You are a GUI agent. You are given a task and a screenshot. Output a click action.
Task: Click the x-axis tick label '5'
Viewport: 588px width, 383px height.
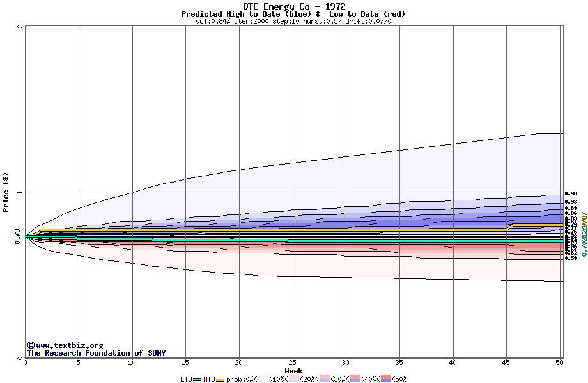[x=79, y=363]
